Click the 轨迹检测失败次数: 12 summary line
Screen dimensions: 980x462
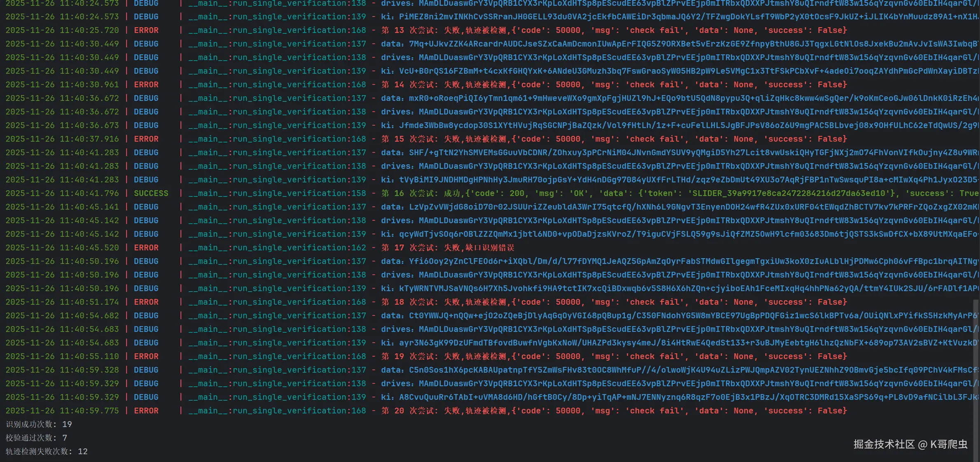click(x=47, y=451)
